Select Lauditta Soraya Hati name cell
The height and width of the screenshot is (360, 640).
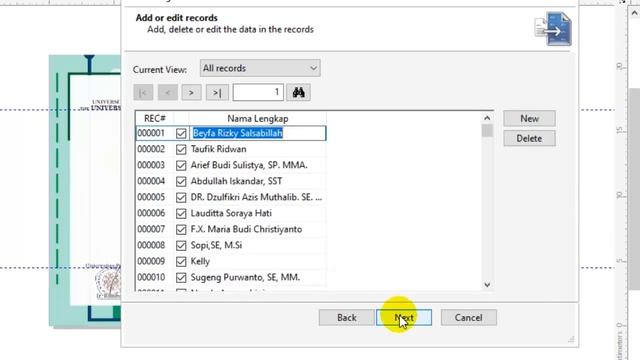click(258, 213)
